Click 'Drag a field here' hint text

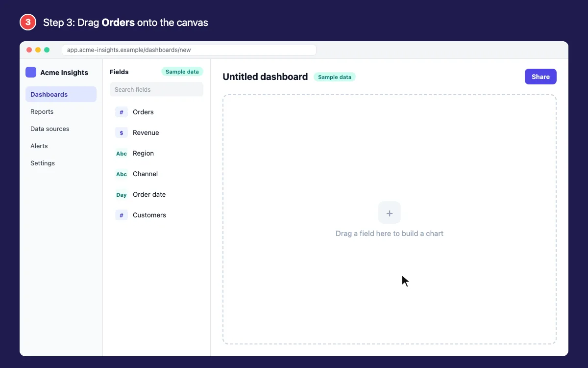(390, 234)
